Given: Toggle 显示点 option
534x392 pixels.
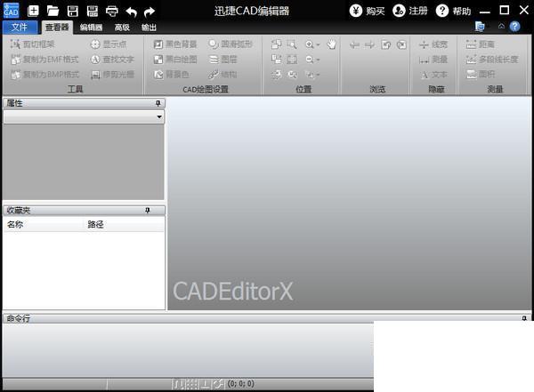Looking at the screenshot, I should coord(109,44).
